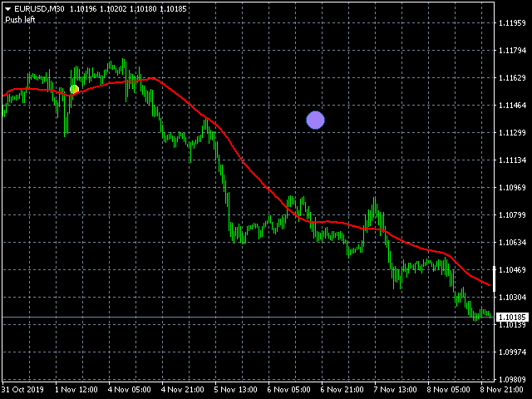Image resolution: width=532 pixels, height=399 pixels.
Task: Select the 4 Nov 05:00 time label
Action: 131,390
